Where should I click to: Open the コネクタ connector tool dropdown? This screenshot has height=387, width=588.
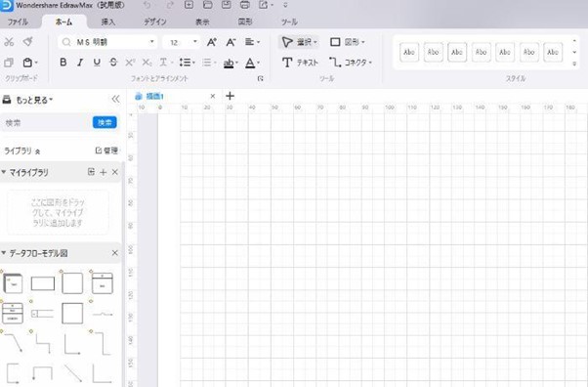(351, 63)
